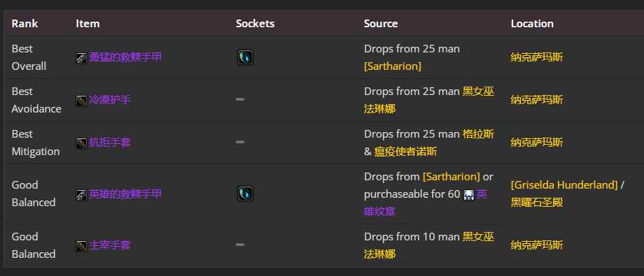The width and height of the screenshot is (644, 276).
Task: Click the 抗拒手套 glove icon
Action: pyautogui.click(x=81, y=143)
